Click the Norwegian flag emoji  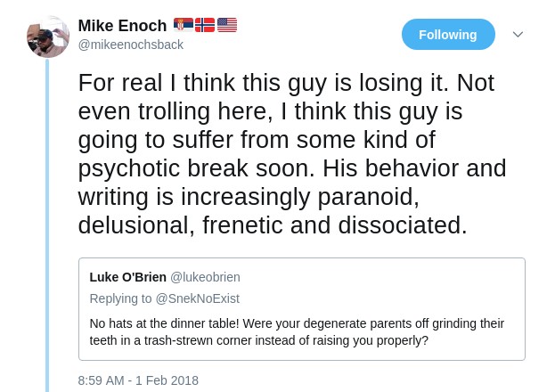pos(205,25)
